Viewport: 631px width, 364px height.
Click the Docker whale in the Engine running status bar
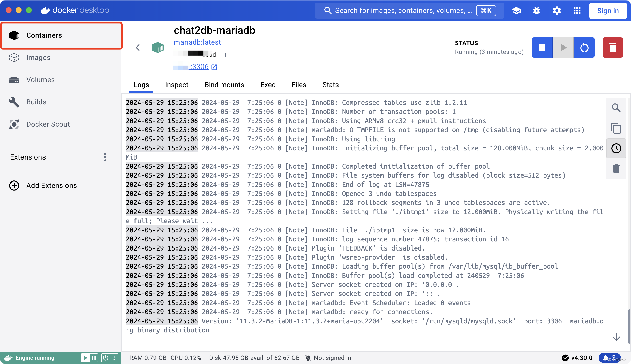click(8, 358)
